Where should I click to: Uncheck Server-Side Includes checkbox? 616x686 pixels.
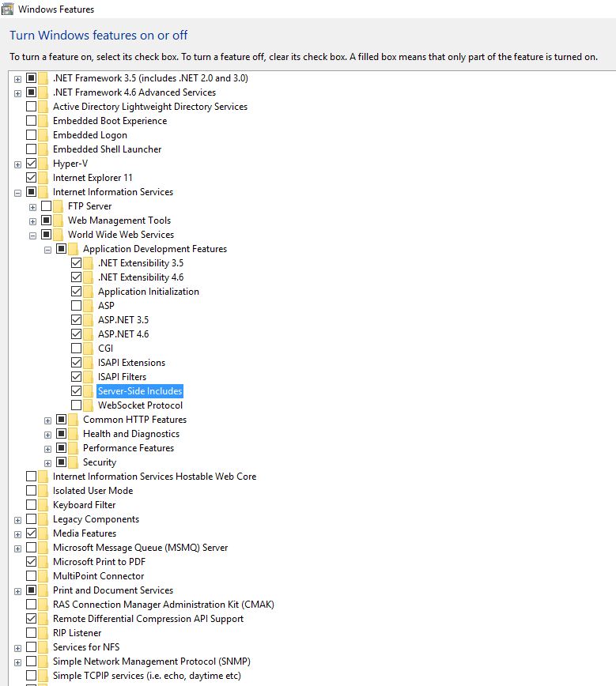point(76,390)
